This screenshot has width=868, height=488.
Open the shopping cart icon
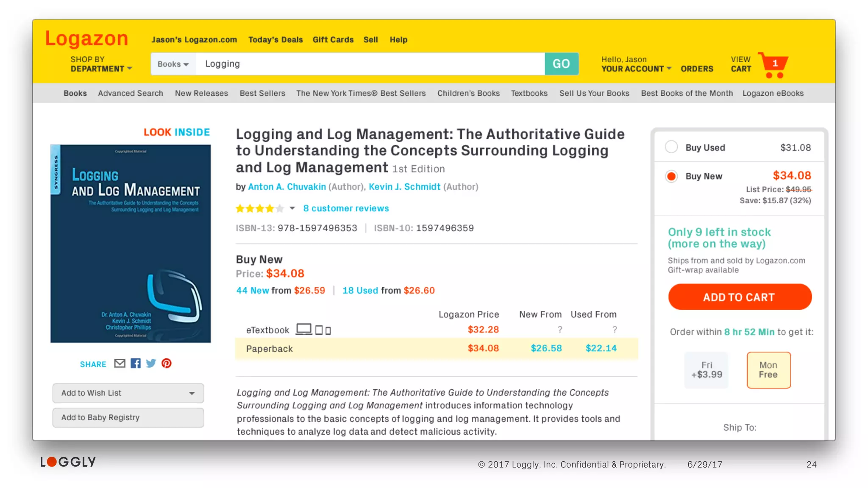click(x=773, y=65)
